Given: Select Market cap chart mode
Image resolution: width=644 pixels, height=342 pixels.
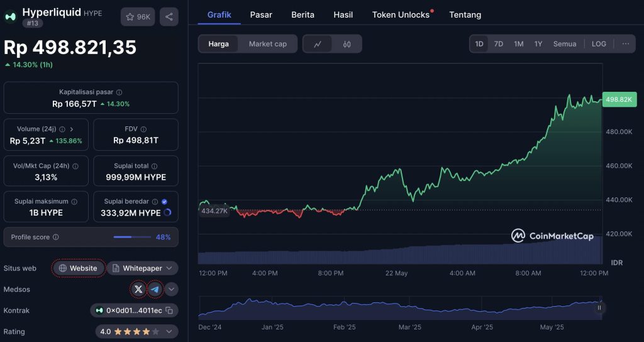Looking at the screenshot, I should tap(268, 44).
